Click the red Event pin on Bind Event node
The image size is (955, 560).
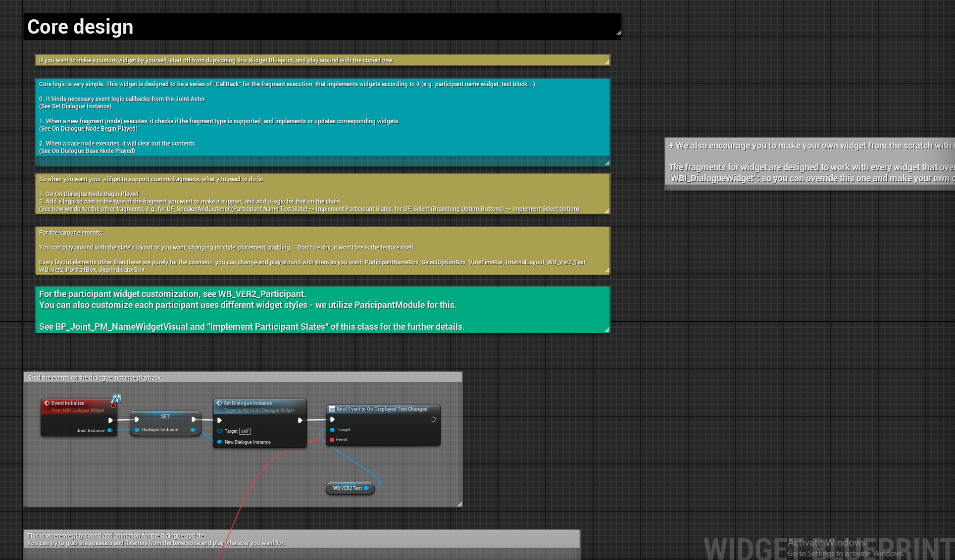pyautogui.click(x=332, y=440)
